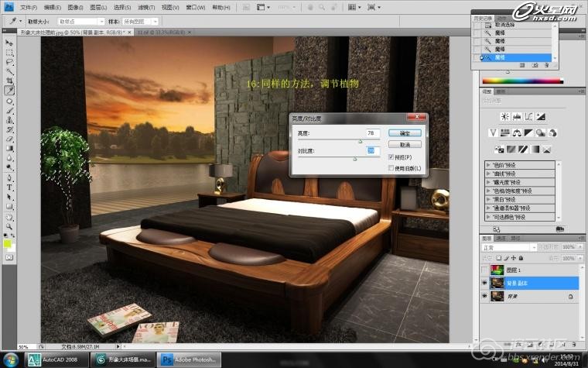Click the 确定 button in the dialog
588x368 pixels.
coord(405,133)
